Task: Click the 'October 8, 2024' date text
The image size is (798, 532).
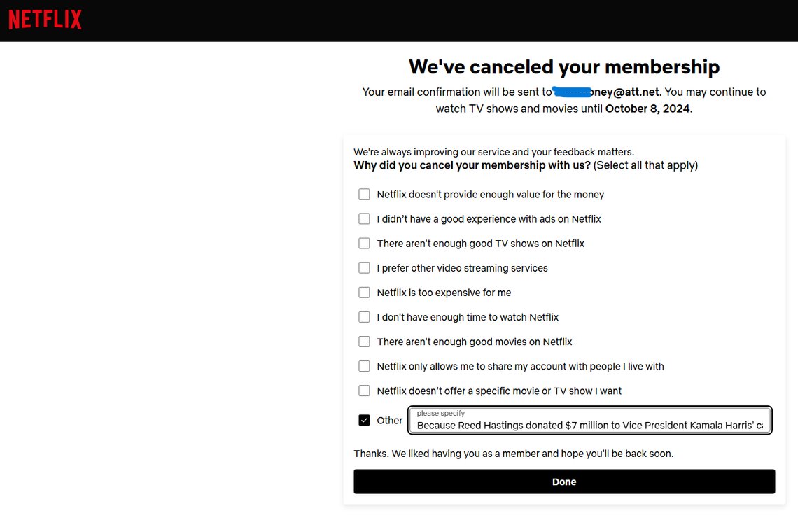Action: tap(647, 109)
